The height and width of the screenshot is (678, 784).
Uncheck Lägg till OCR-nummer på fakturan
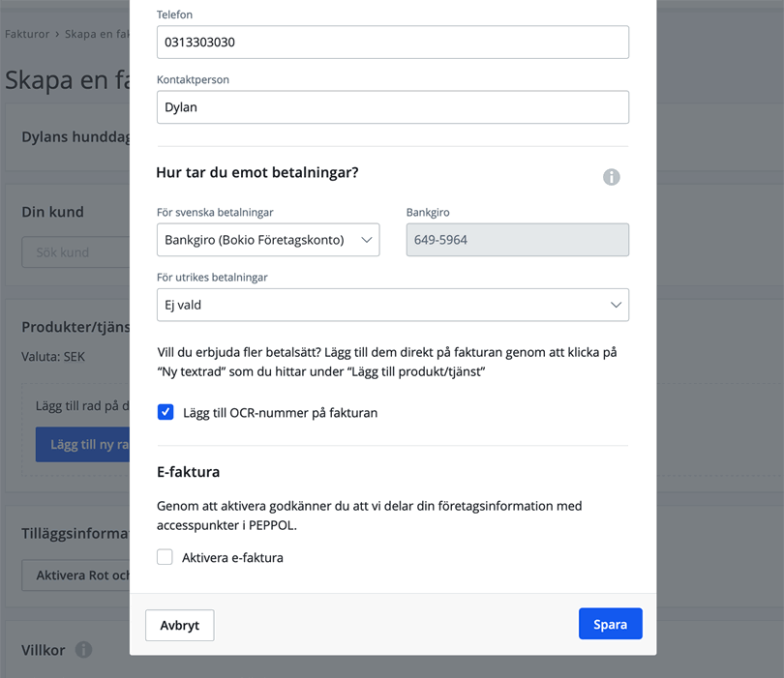[x=166, y=412]
